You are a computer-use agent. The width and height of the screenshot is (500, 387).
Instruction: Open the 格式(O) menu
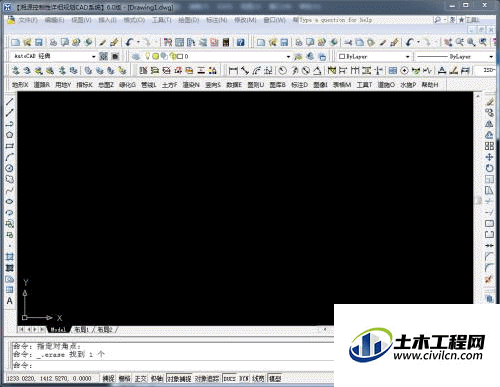(x=134, y=20)
